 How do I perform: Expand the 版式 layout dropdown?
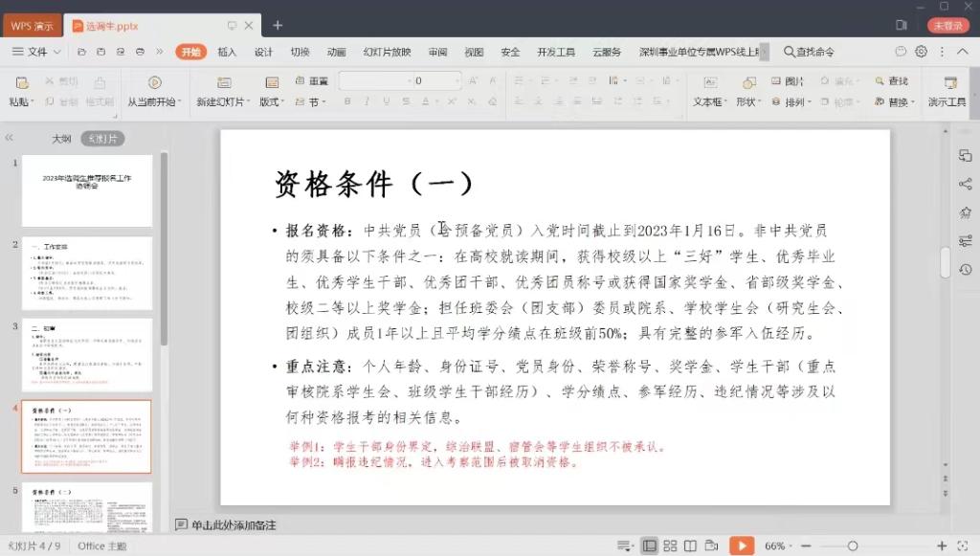point(272,101)
